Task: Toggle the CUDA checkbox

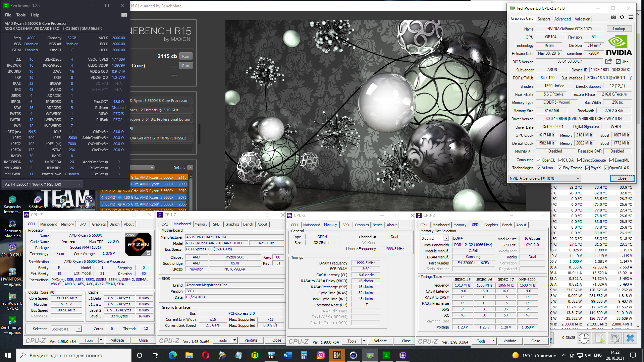Action: (560, 160)
